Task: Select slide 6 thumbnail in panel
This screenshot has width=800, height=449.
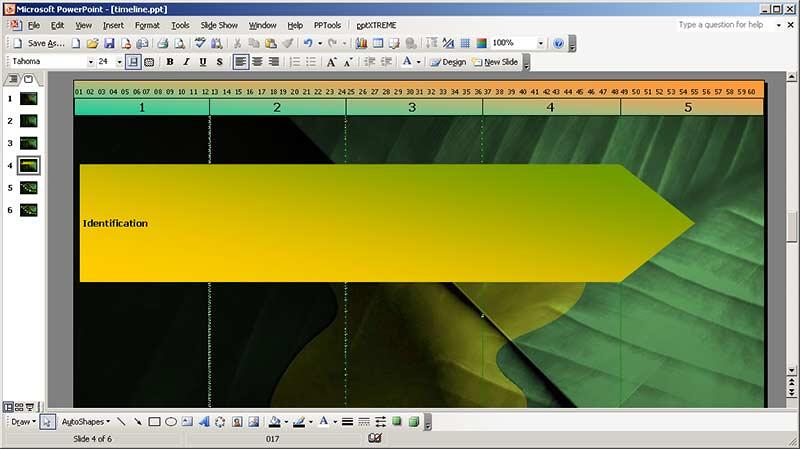Action: tap(28, 210)
